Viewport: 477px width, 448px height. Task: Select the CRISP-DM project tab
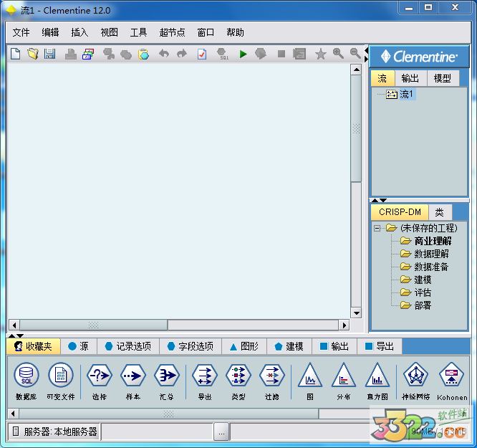pos(400,212)
